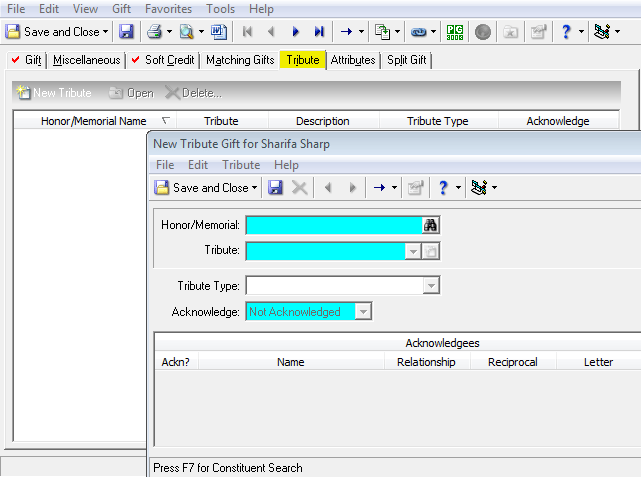641x477 pixels.
Task: Click the PG 3000 icon in toolbar
Action: tap(455, 31)
